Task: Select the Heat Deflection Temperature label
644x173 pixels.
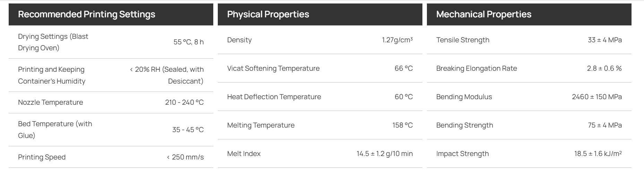Action: coord(274,97)
